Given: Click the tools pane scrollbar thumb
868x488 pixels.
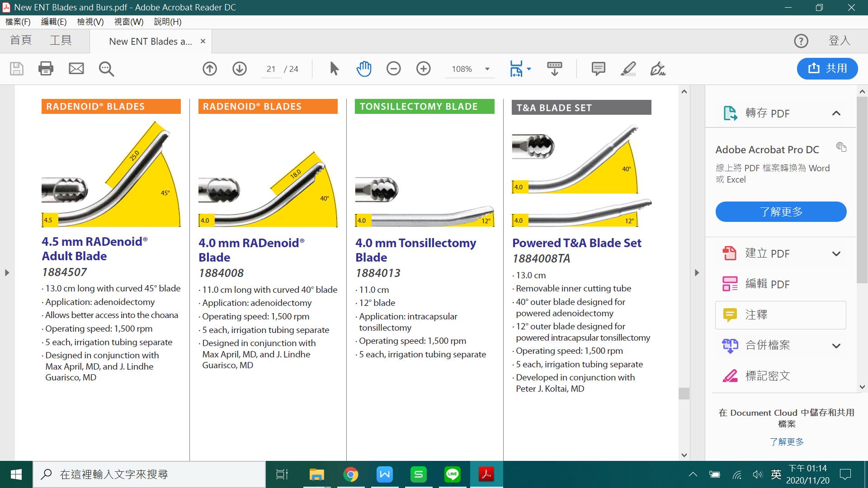Looking at the screenshot, I should tap(862, 190).
